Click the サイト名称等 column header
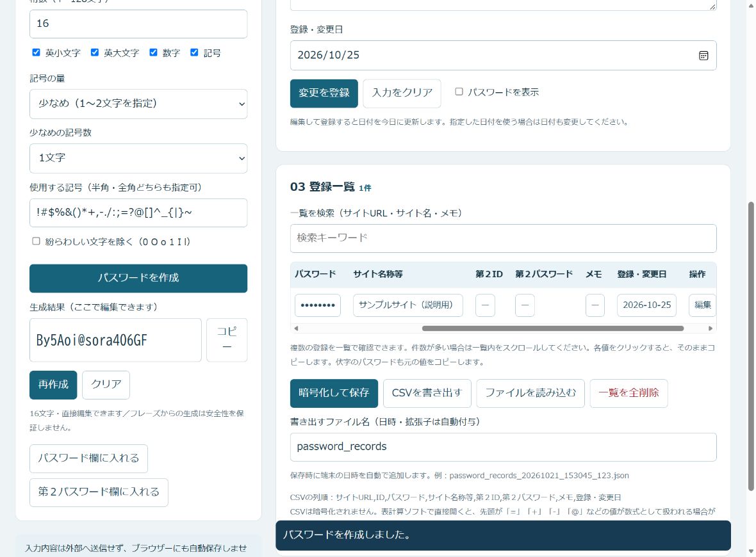The image size is (756, 557). point(377,274)
